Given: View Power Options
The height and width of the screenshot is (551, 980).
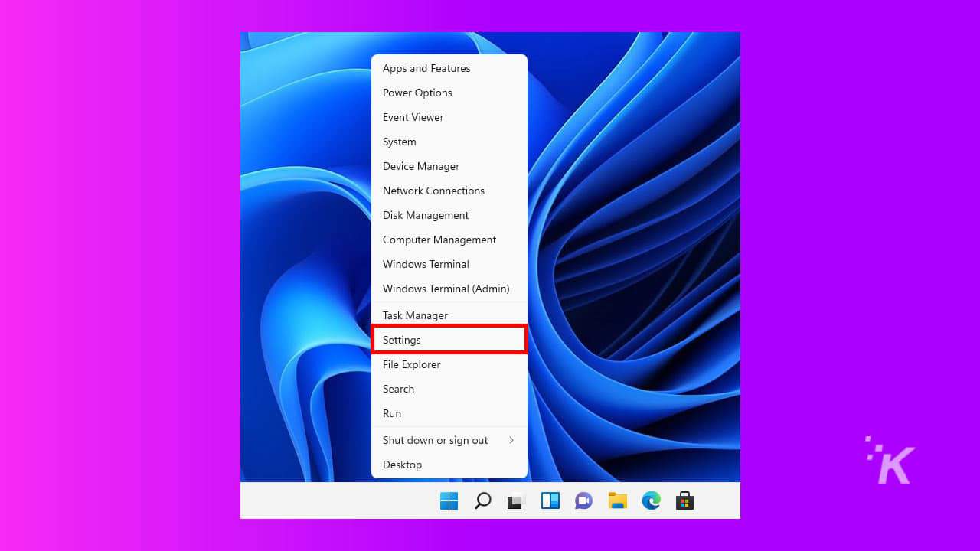Looking at the screenshot, I should click(x=417, y=93).
